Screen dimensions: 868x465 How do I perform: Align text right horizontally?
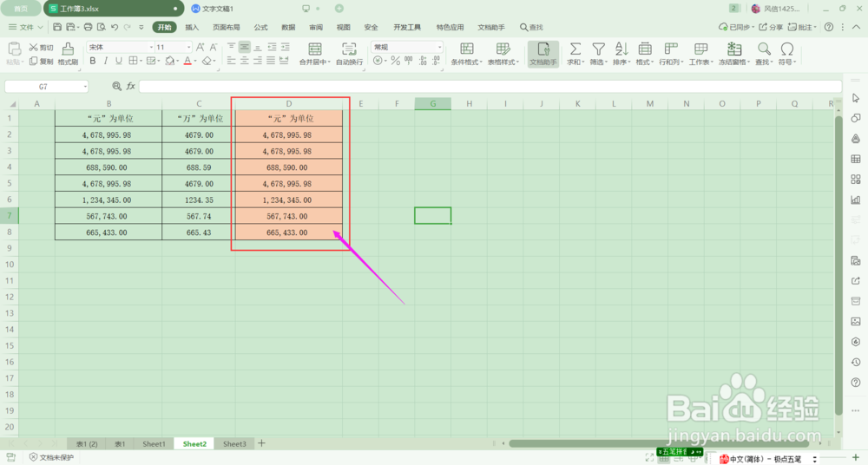[x=258, y=61]
